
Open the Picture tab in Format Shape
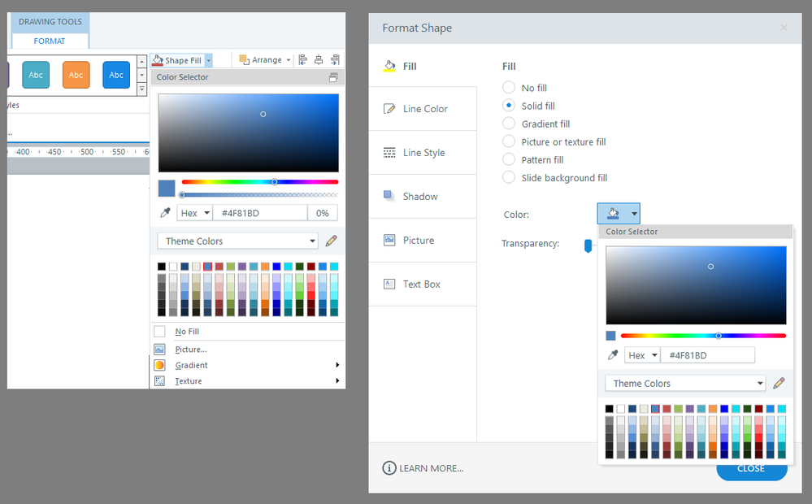coord(423,241)
